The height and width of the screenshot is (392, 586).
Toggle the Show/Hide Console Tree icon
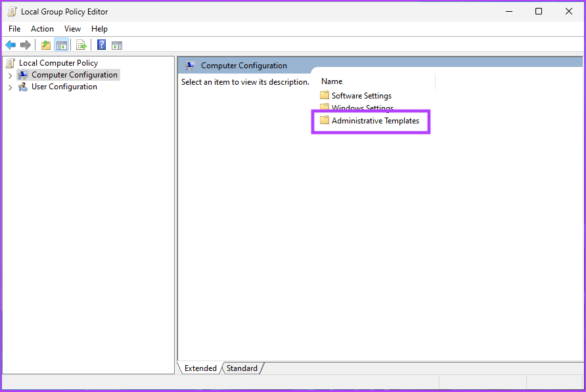click(62, 45)
